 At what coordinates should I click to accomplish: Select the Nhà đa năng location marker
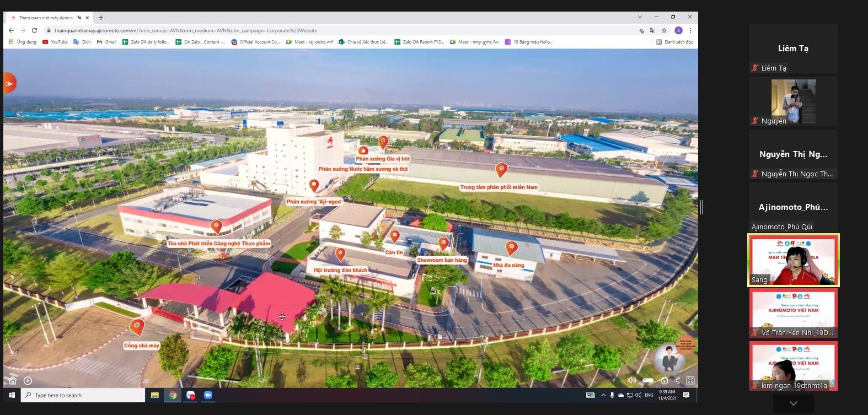512,248
